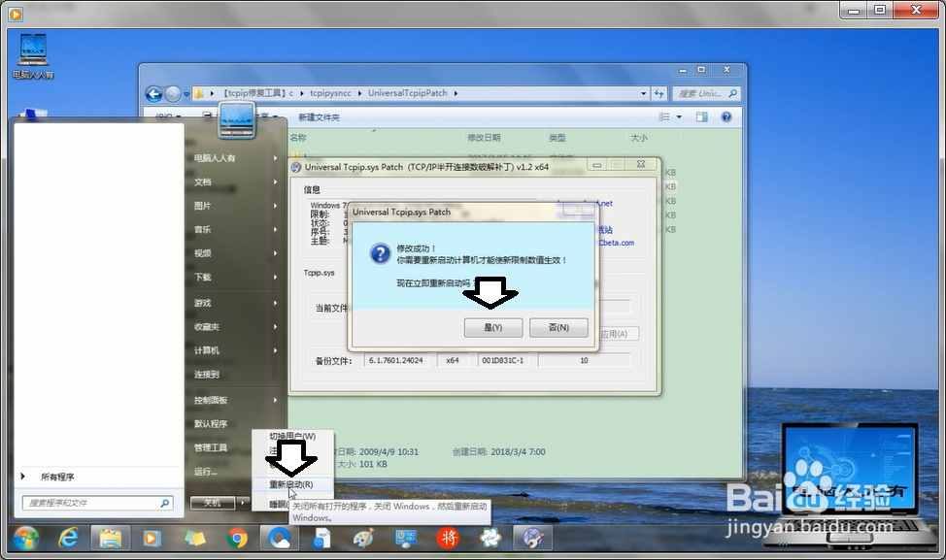Screen dimensions: 946x560
Task: Click 6.1.7601.24024 backup version field
Action: [x=395, y=360]
